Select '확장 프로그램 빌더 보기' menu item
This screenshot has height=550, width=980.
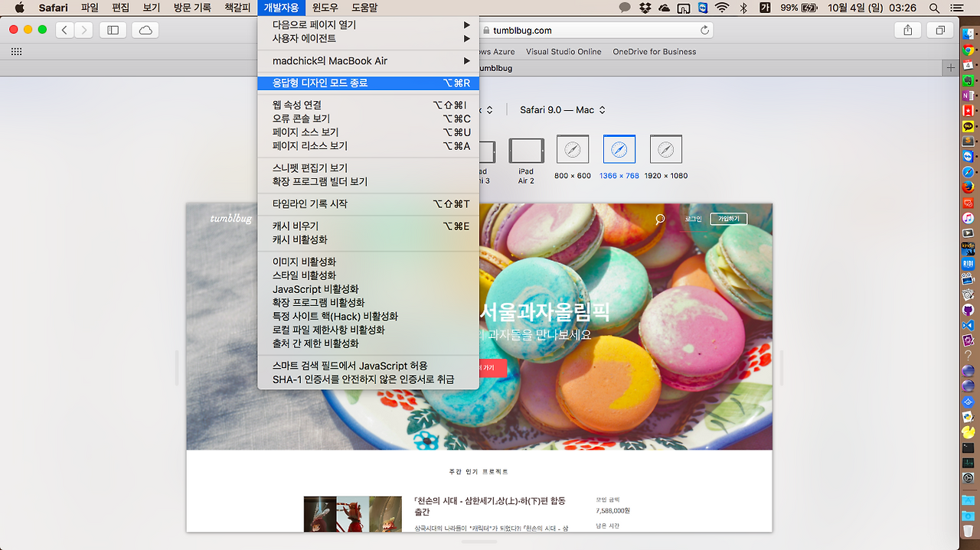click(x=368, y=182)
